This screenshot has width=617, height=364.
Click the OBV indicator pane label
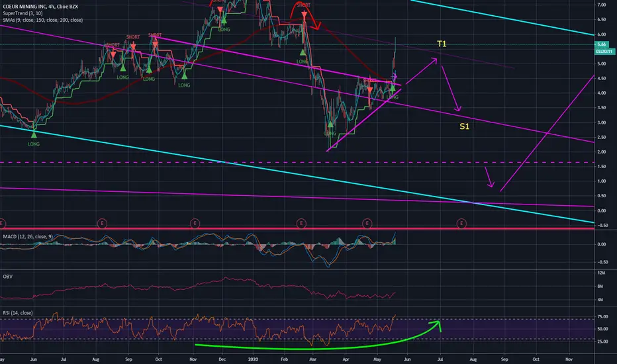(7, 277)
